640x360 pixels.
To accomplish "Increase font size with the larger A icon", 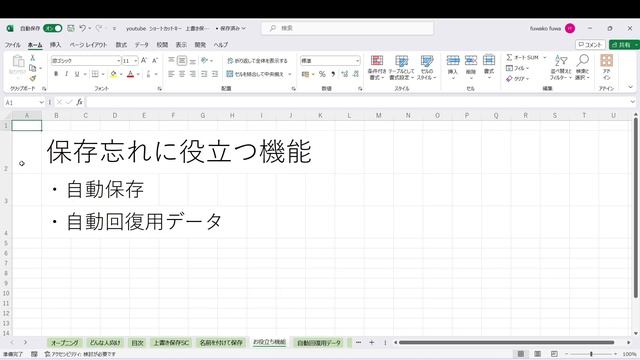I will (x=144, y=60).
